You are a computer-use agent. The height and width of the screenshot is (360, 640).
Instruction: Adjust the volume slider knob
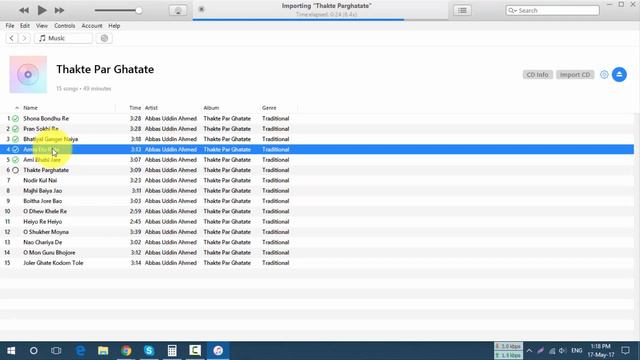(x=139, y=10)
